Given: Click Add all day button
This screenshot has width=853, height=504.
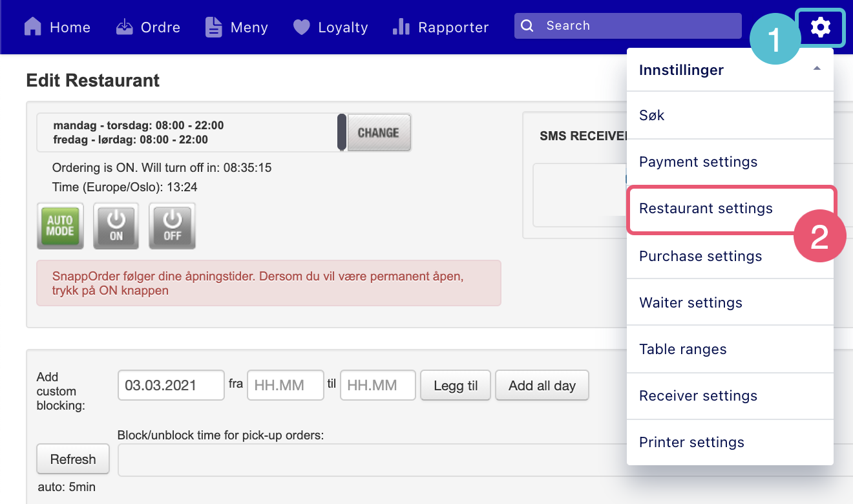Looking at the screenshot, I should (x=542, y=386).
